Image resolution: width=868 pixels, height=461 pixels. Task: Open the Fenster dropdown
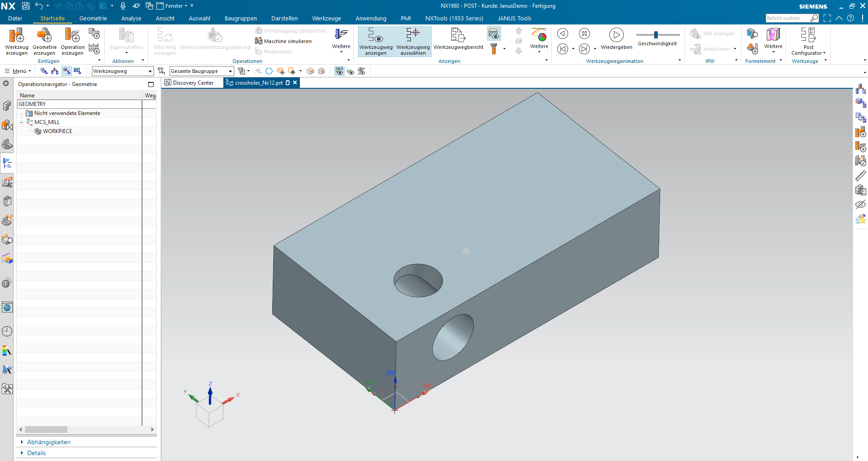(174, 6)
